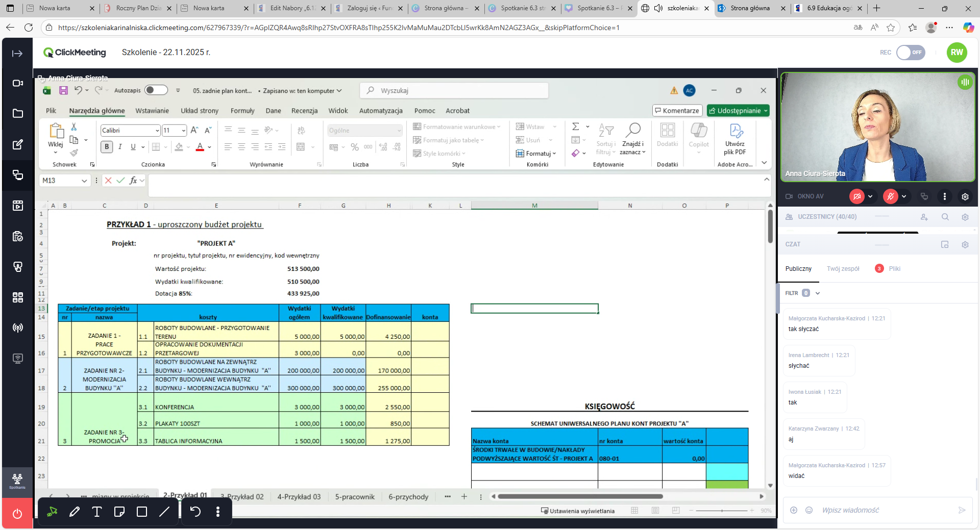Open the whiteboard tool in sidebar
The width and height of the screenshot is (980, 530).
tap(17, 144)
